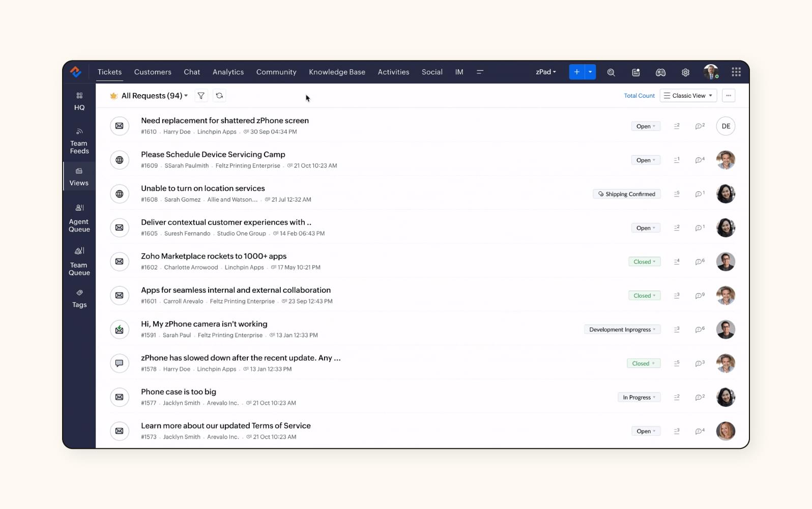812x509 pixels.
Task: Click web globe icon of ticket #1609
Action: click(x=119, y=160)
